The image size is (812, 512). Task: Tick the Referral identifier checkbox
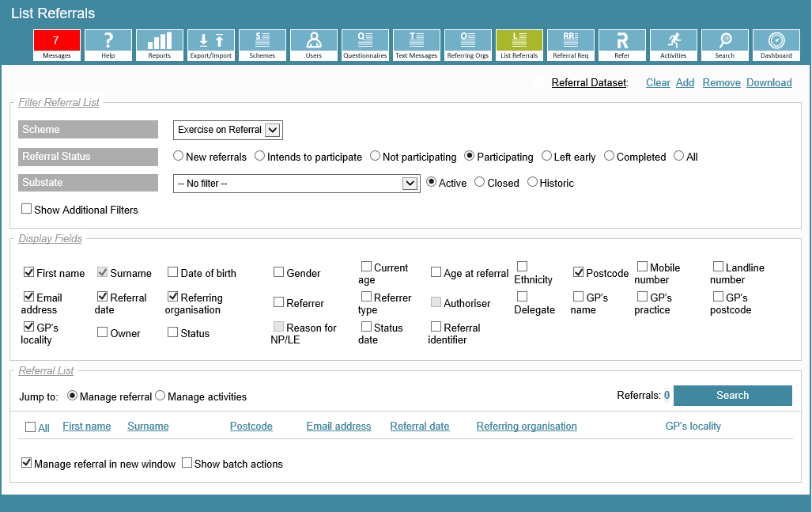pos(436,327)
